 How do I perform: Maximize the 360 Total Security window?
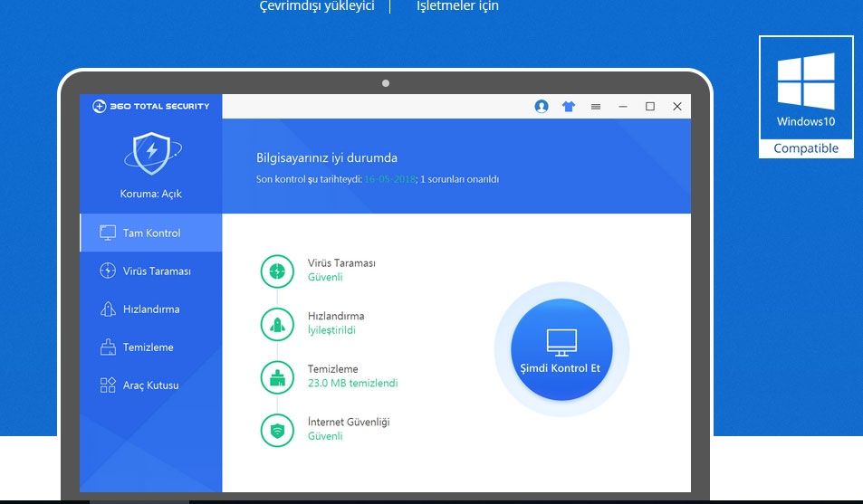pos(650,106)
